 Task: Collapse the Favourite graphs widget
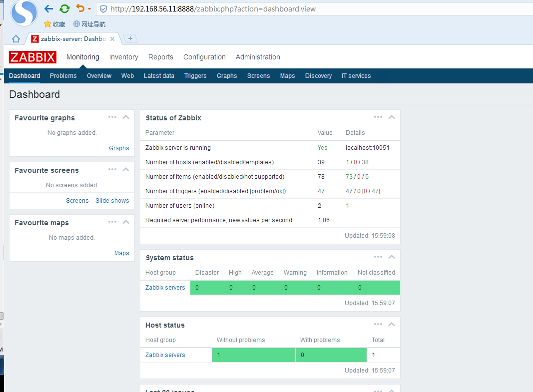pyautogui.click(x=126, y=117)
